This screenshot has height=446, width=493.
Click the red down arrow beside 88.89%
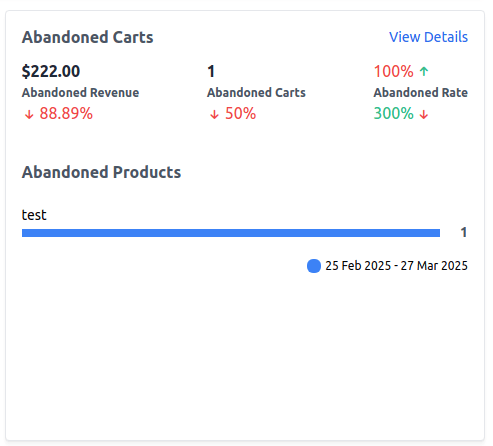coord(29,114)
